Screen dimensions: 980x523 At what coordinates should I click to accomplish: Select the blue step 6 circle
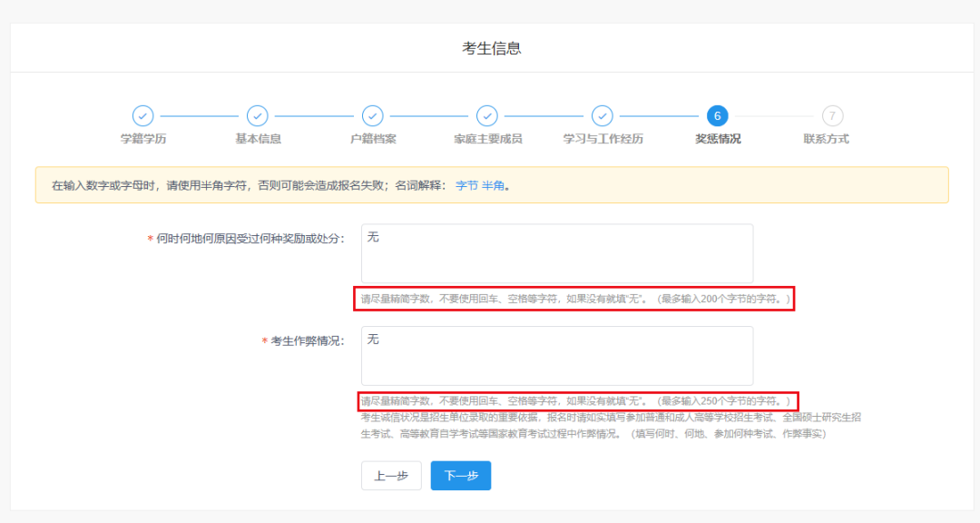717,116
